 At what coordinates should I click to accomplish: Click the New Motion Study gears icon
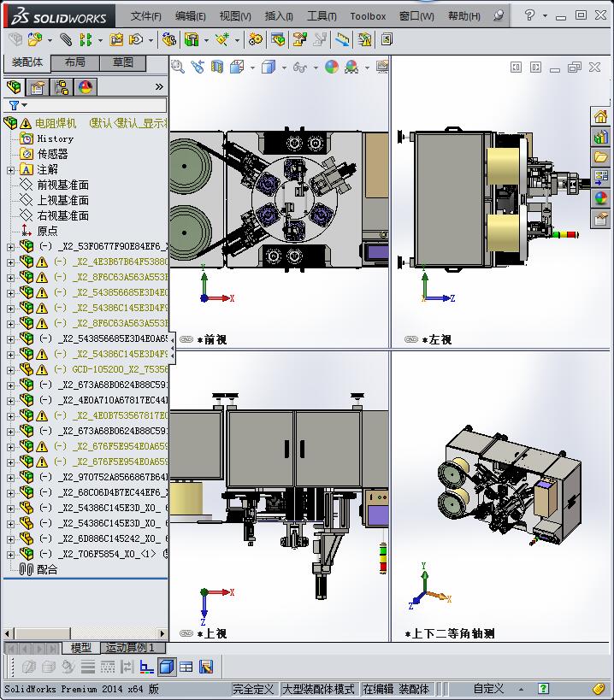256,39
